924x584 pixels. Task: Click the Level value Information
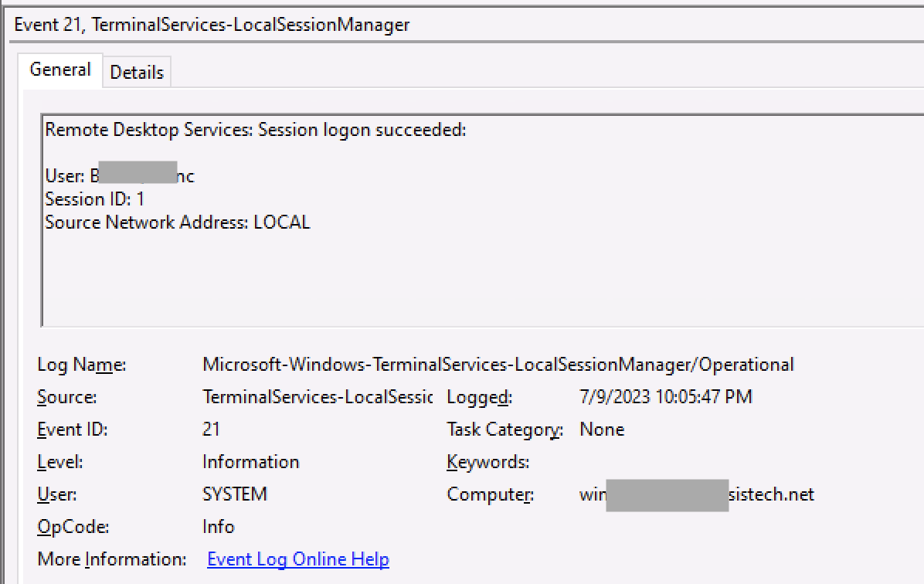[250, 461]
